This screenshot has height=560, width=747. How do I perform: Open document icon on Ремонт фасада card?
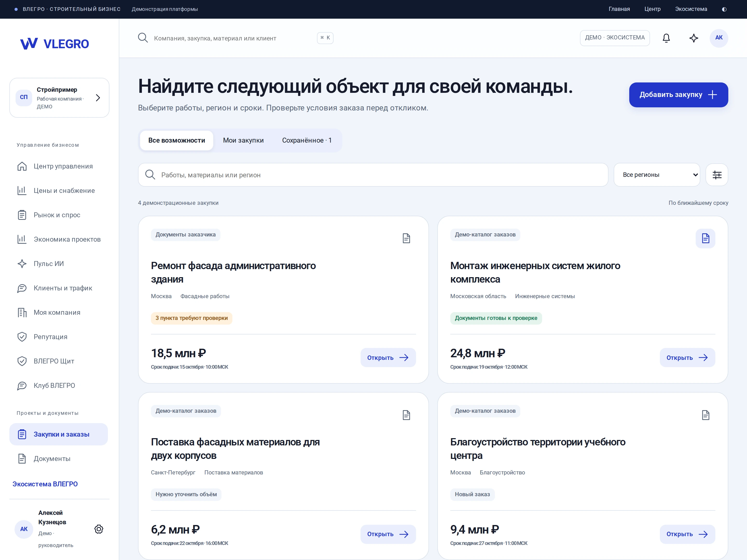(406, 238)
